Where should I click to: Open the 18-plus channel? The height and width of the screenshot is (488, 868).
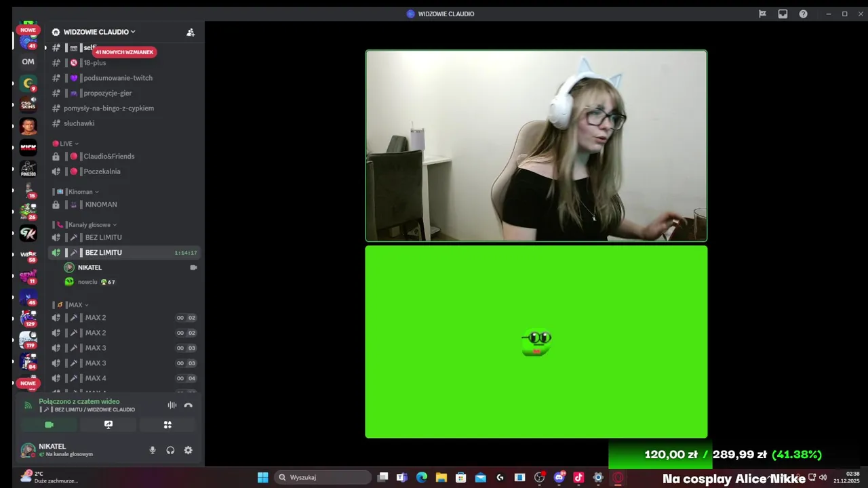coord(125,63)
